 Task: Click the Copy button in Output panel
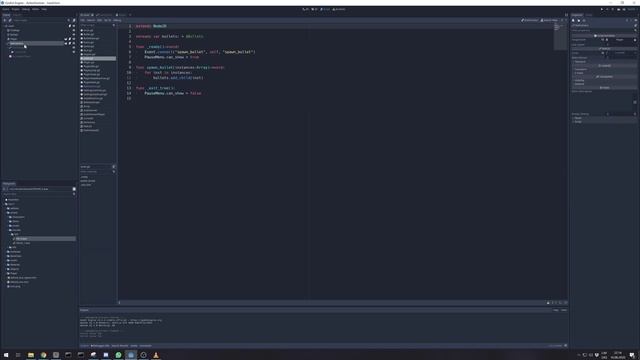[556, 310]
